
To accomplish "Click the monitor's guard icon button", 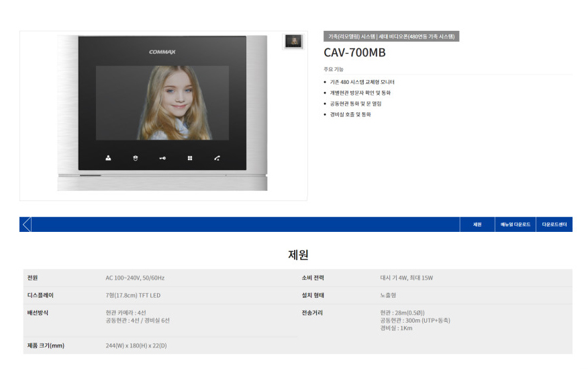I will (x=136, y=158).
